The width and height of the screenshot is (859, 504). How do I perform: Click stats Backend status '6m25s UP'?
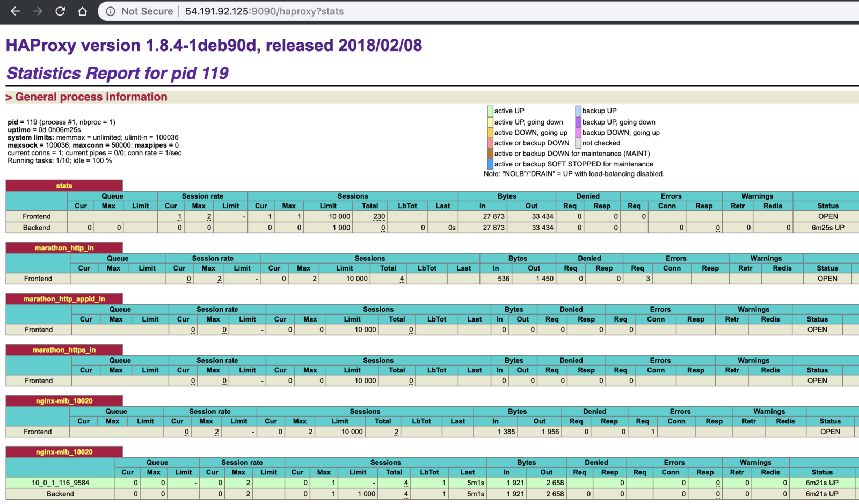[x=828, y=228]
